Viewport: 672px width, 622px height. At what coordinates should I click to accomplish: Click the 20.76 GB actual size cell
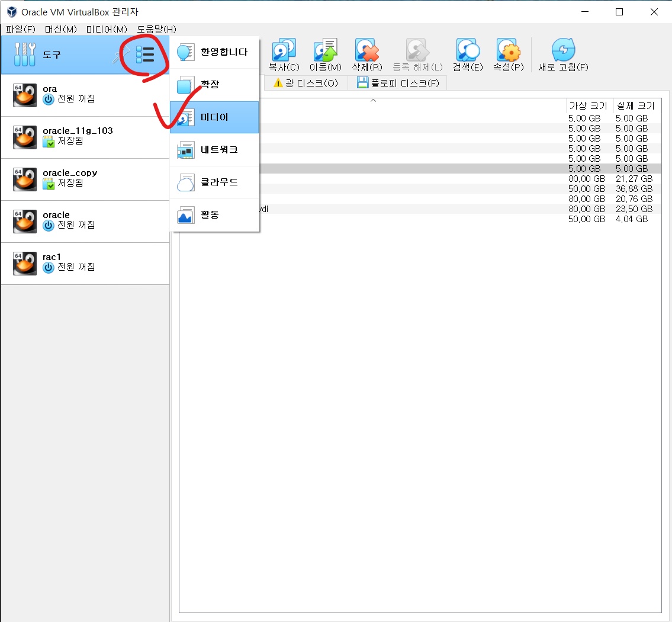tap(634, 199)
